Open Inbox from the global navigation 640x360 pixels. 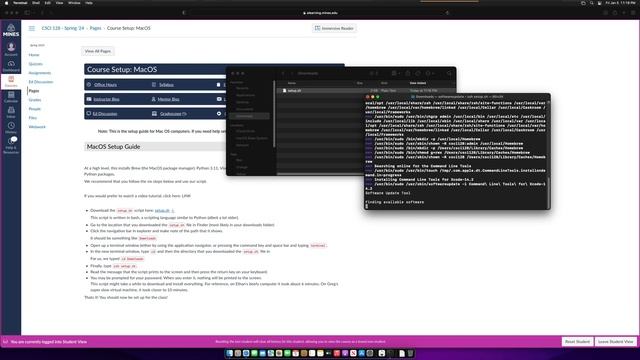pyautogui.click(x=11, y=112)
